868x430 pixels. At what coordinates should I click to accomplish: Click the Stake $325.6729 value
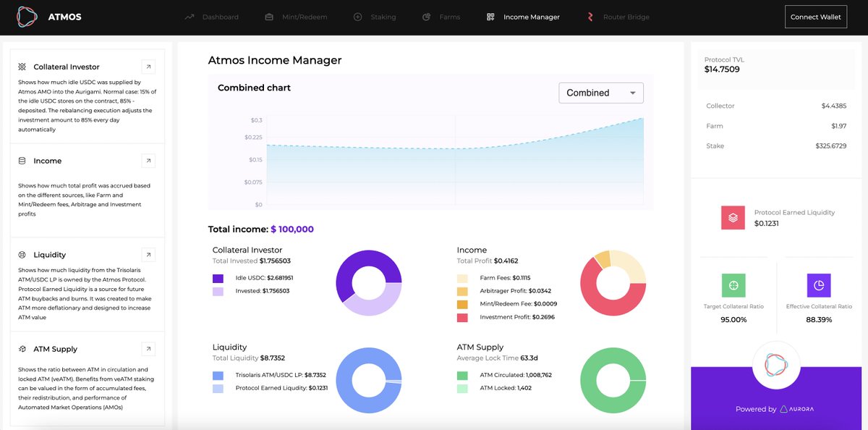830,146
